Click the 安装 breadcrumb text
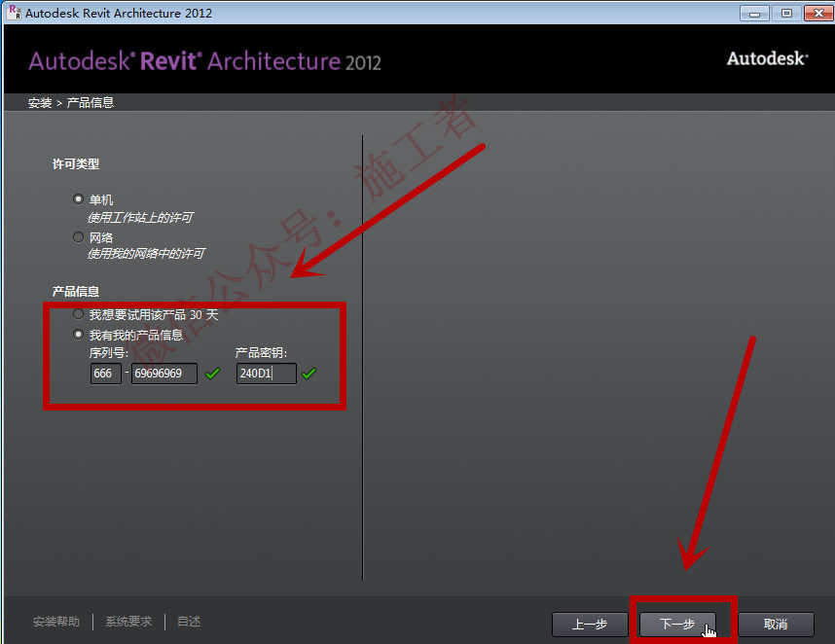 click(39, 103)
